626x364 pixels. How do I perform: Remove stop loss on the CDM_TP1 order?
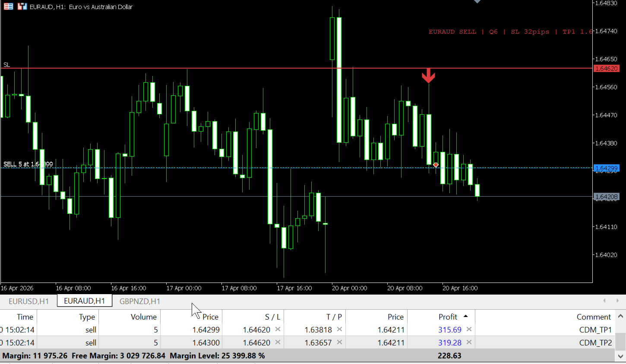pyautogui.click(x=278, y=329)
